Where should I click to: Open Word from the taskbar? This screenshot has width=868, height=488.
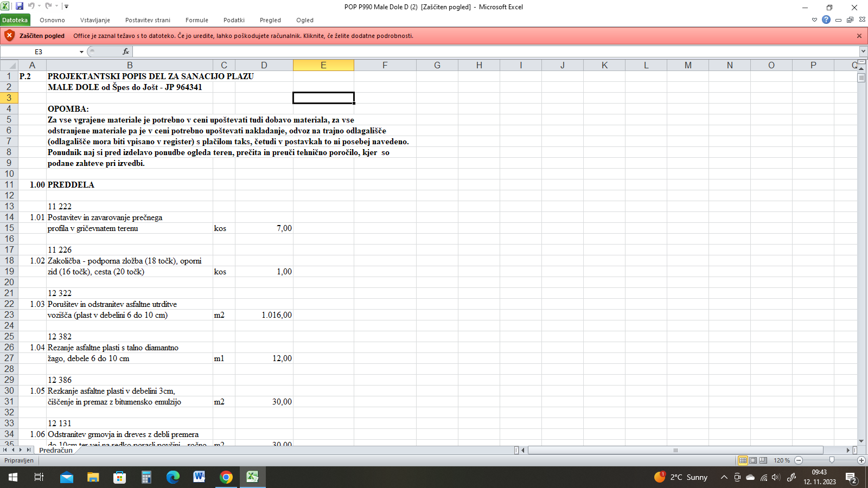click(199, 477)
